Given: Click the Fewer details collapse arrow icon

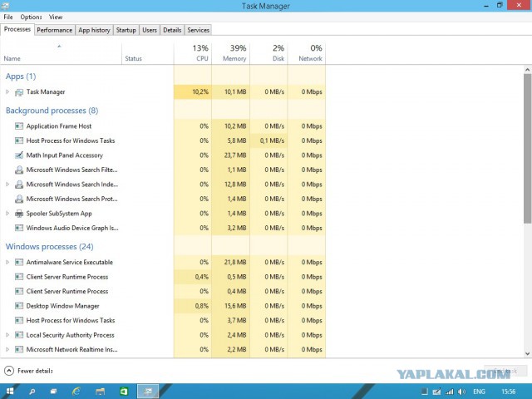Looking at the screenshot, I should 9,371.
